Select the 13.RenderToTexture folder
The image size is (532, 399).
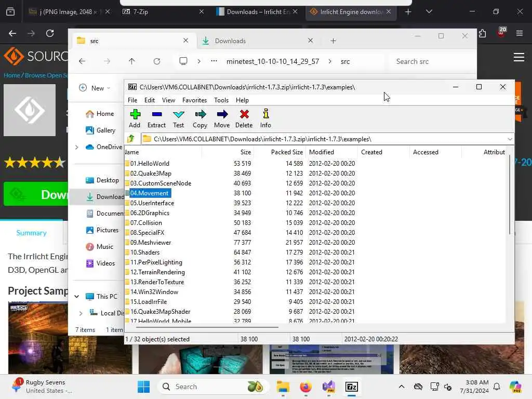click(x=157, y=282)
